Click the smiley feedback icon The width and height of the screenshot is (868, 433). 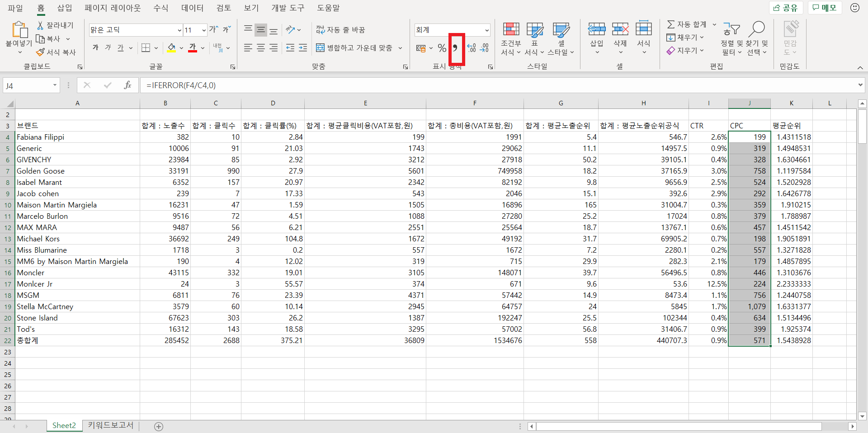[x=854, y=8]
